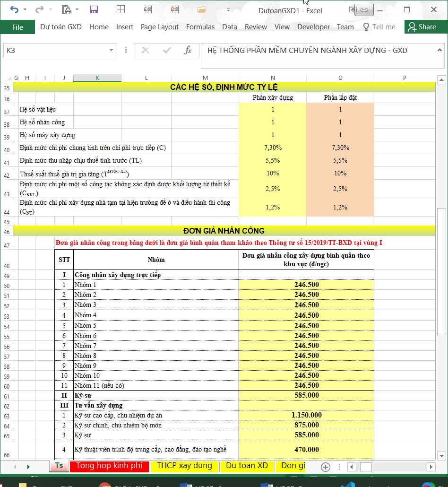Switch to the Tong hop kinh phi sheet
Viewport: 448px width, 487px height.
pyautogui.click(x=109, y=466)
